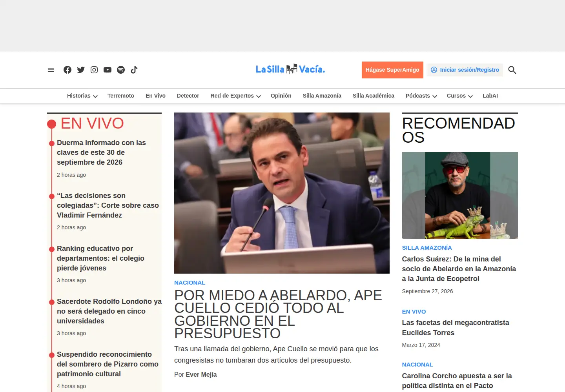
Task: Open the Detector menu item
Action: [x=188, y=96]
